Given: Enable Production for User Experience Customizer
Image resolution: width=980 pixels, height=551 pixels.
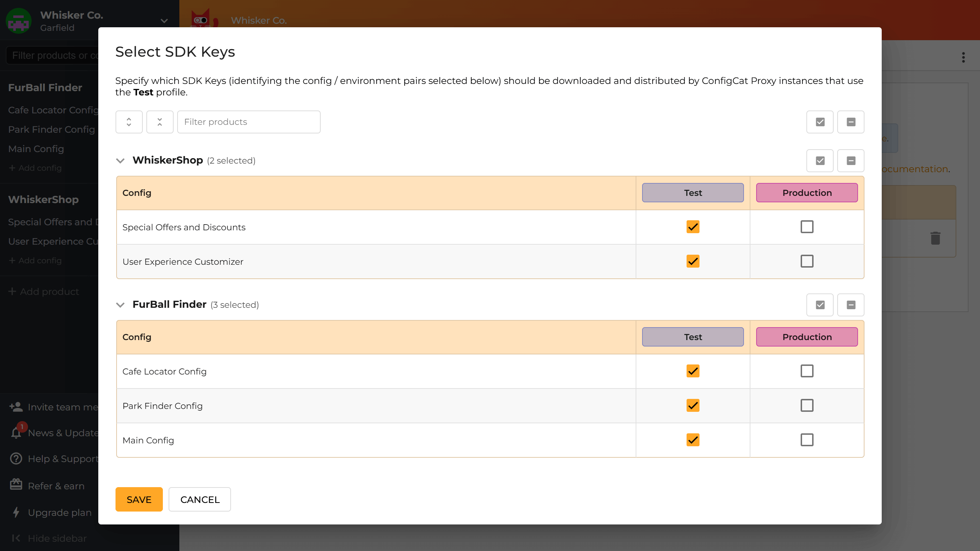Looking at the screenshot, I should point(807,261).
